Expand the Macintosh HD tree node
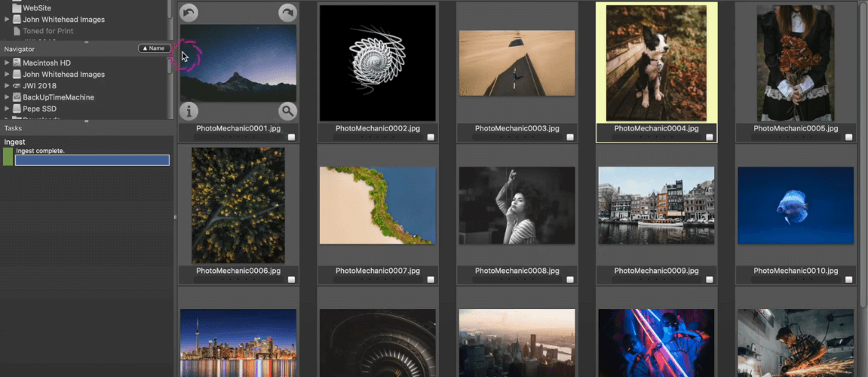Image resolution: width=868 pixels, height=377 pixels. click(7, 63)
